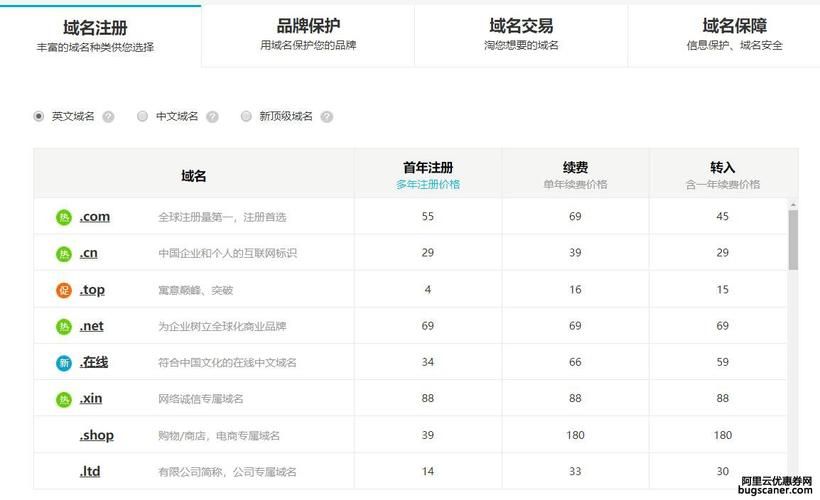Click the description 网络诚信专属域名

click(x=201, y=399)
